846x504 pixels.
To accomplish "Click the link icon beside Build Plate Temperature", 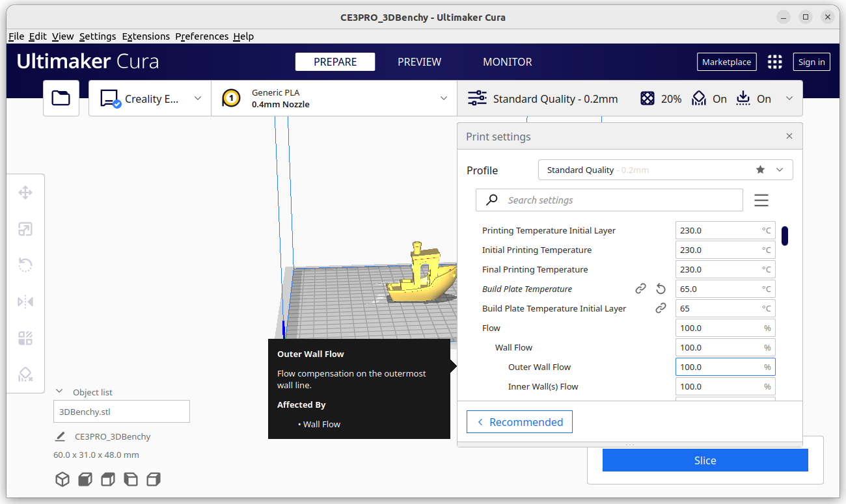I will (x=641, y=289).
